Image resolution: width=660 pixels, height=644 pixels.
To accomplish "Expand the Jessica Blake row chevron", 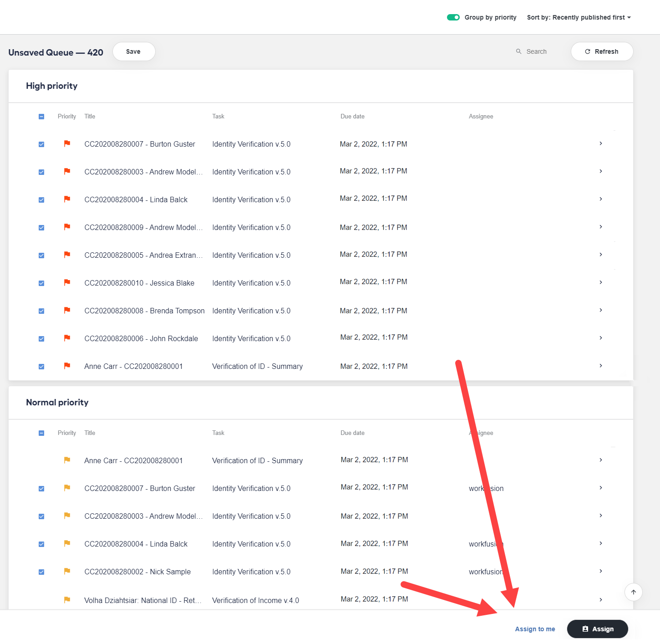I will click(x=601, y=282).
